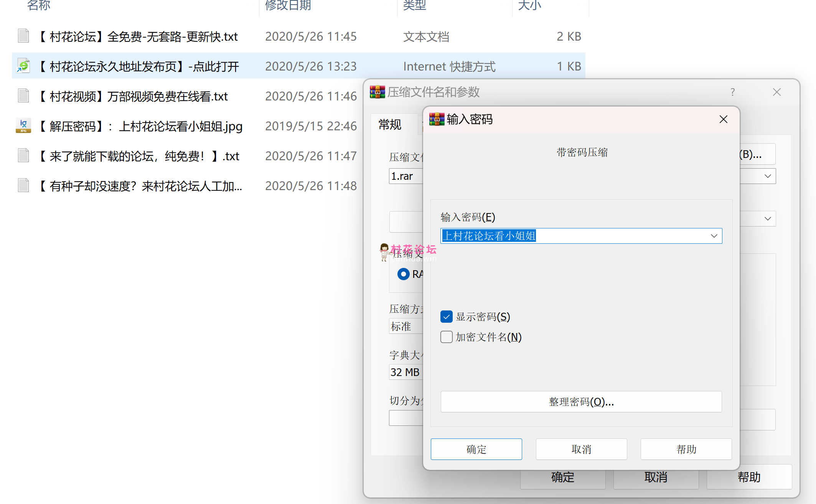Expand the second dropdown on the right side
816x504 pixels.
767,218
